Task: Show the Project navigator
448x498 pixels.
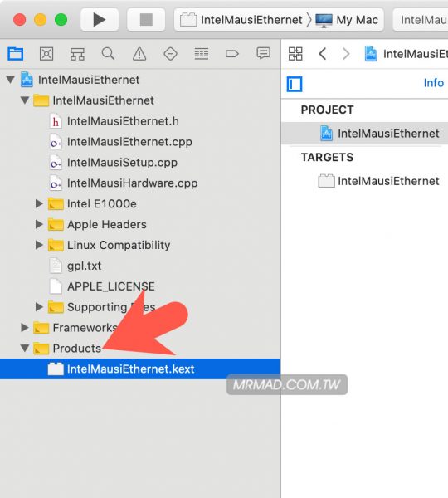Action: [x=15, y=54]
